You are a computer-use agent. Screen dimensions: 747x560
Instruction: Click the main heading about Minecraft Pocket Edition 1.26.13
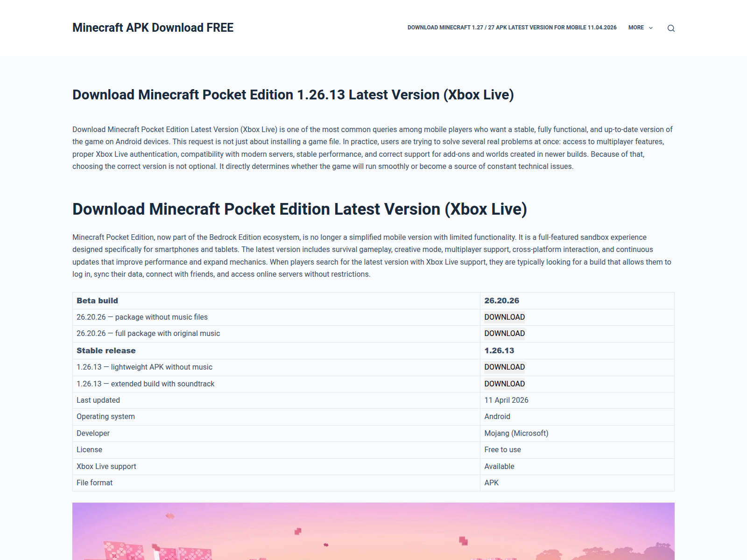(x=293, y=94)
